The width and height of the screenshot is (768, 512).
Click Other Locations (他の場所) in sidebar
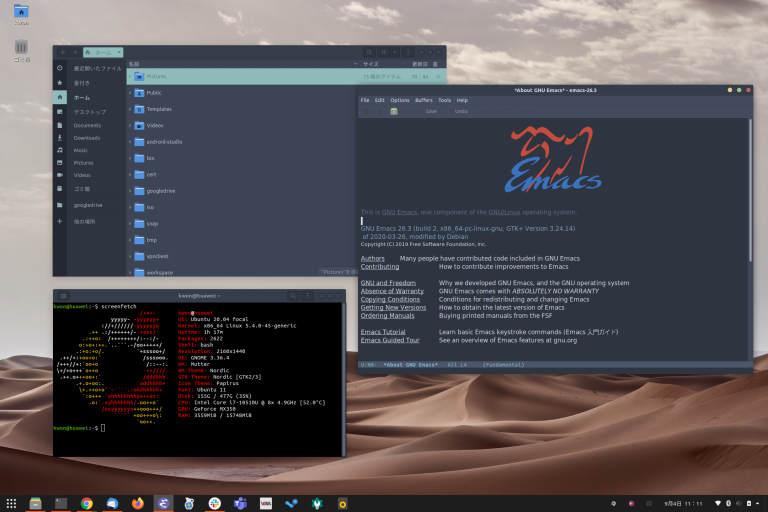click(x=89, y=222)
